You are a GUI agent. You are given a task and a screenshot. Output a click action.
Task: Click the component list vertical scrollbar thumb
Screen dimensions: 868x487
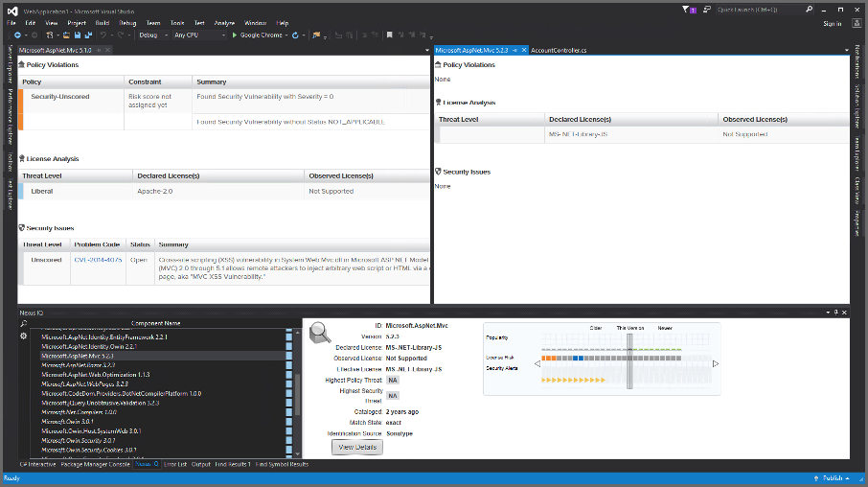[x=297, y=394]
